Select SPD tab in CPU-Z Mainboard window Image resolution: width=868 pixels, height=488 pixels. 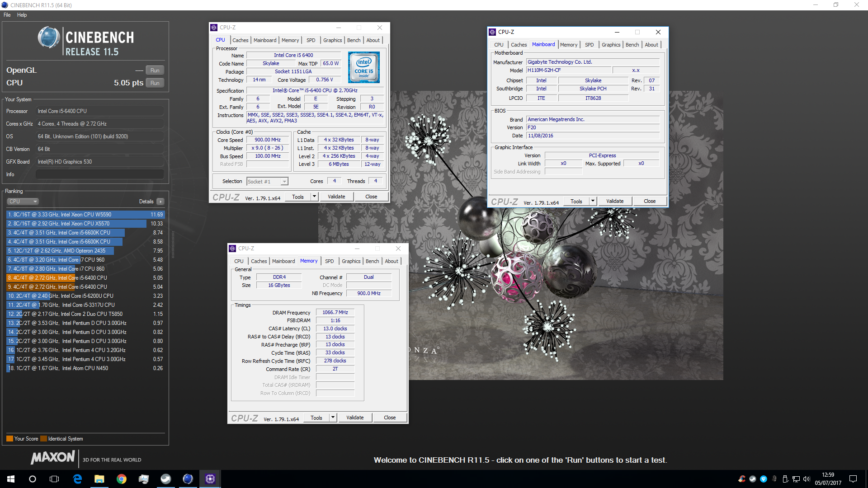(x=590, y=45)
